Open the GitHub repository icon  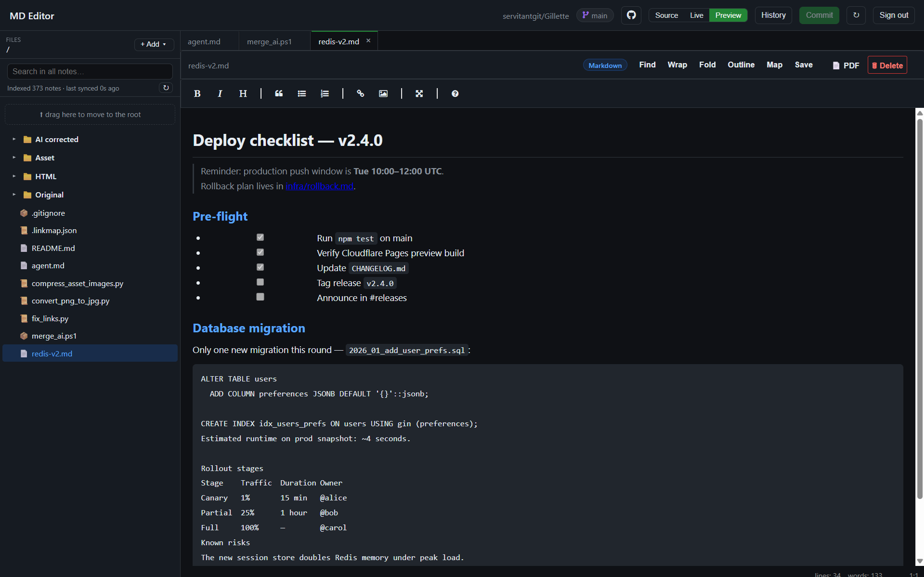point(631,15)
